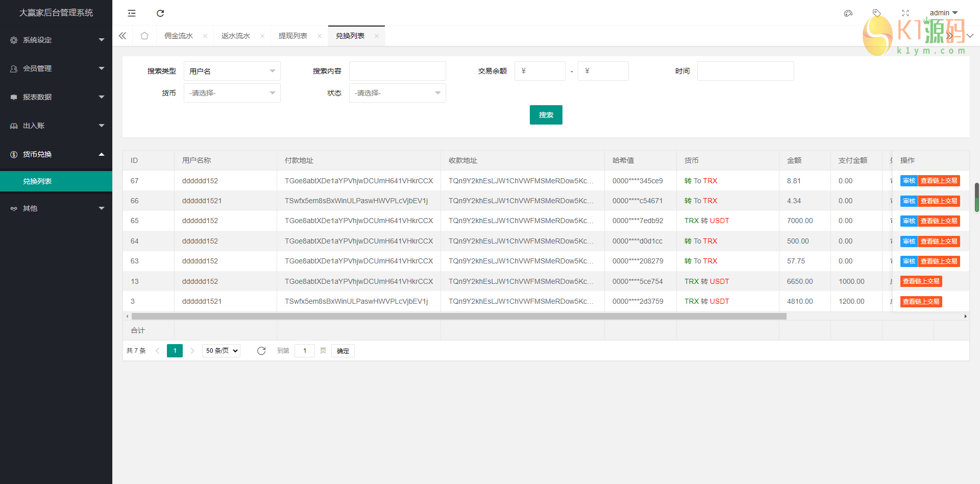This screenshot has width=980, height=484.
Task: Click the green 搜索 button
Action: pos(546,115)
